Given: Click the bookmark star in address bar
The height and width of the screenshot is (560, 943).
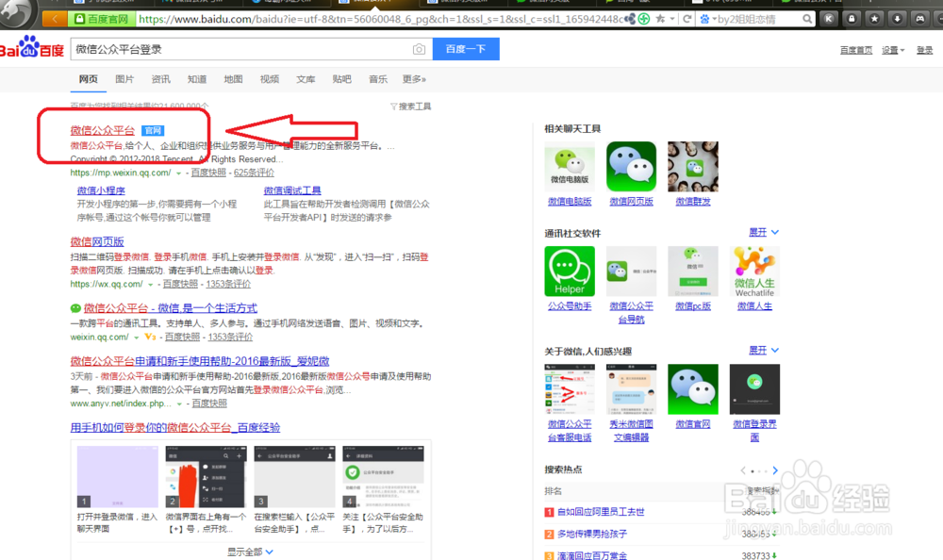Looking at the screenshot, I should (660, 19).
